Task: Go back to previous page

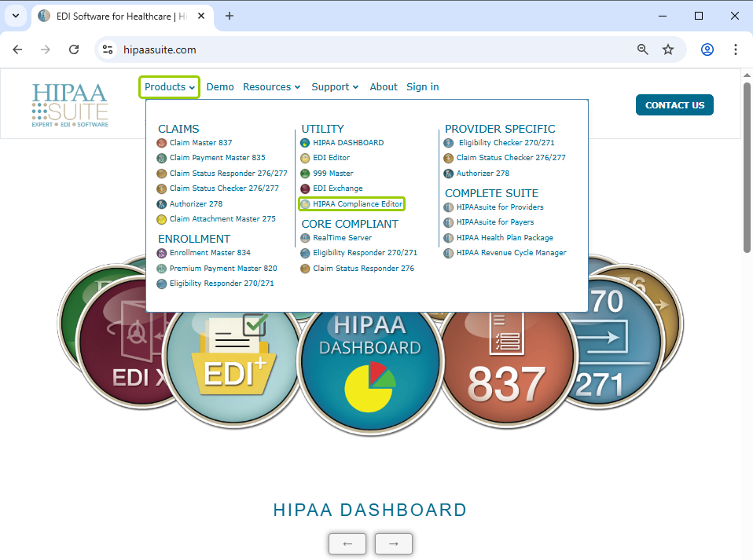Action: 18,49
